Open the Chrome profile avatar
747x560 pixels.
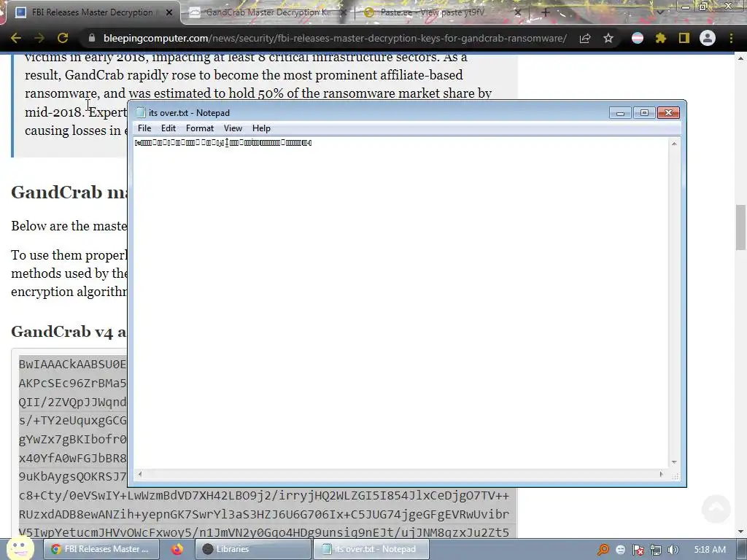(708, 38)
